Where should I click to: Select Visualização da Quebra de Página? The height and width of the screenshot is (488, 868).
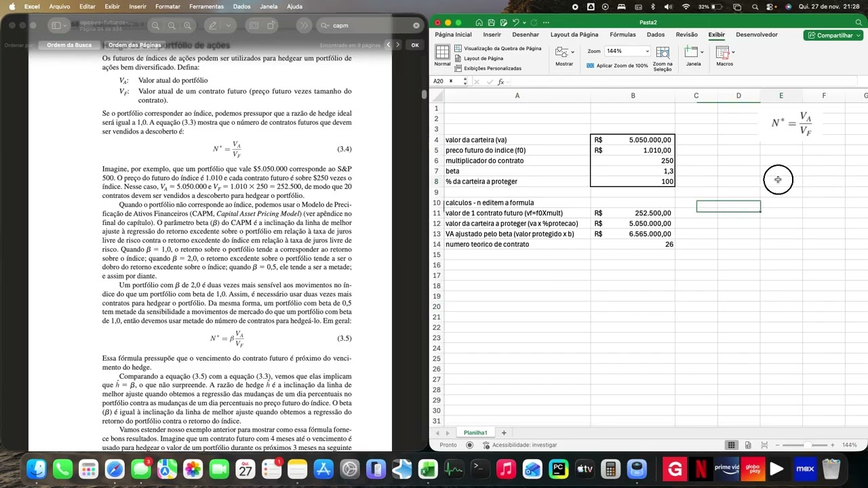pos(498,49)
